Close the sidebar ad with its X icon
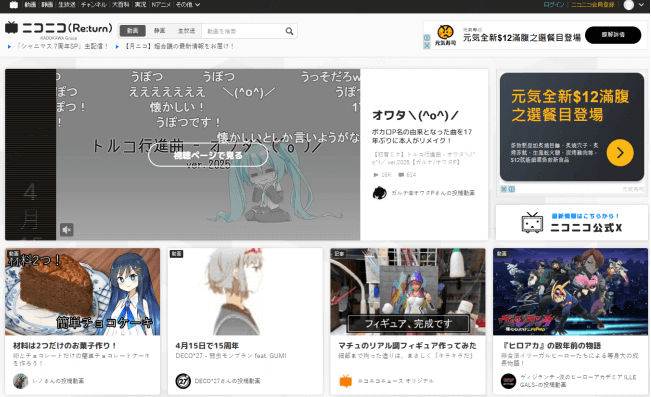The height and width of the screenshot is (397, 651). pos(504,189)
